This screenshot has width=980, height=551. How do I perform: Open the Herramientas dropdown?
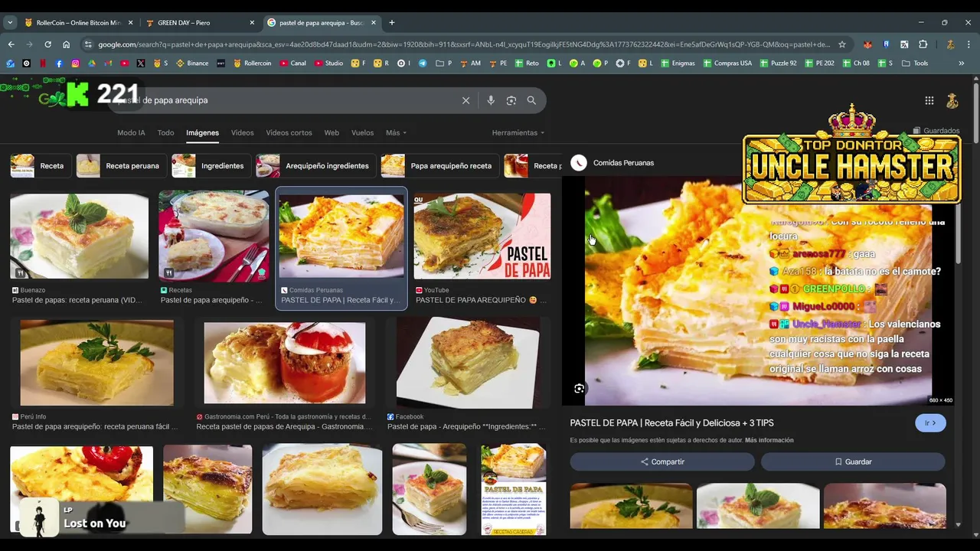(518, 132)
